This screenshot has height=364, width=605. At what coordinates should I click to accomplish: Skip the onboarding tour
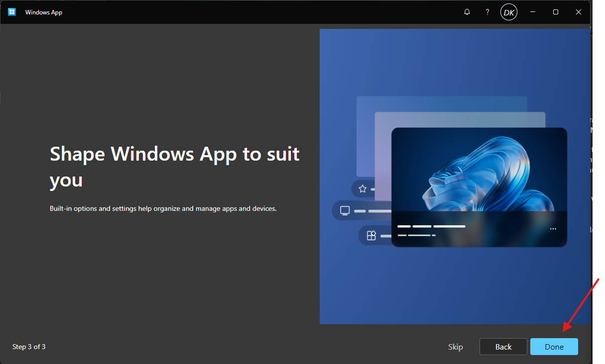(x=455, y=347)
